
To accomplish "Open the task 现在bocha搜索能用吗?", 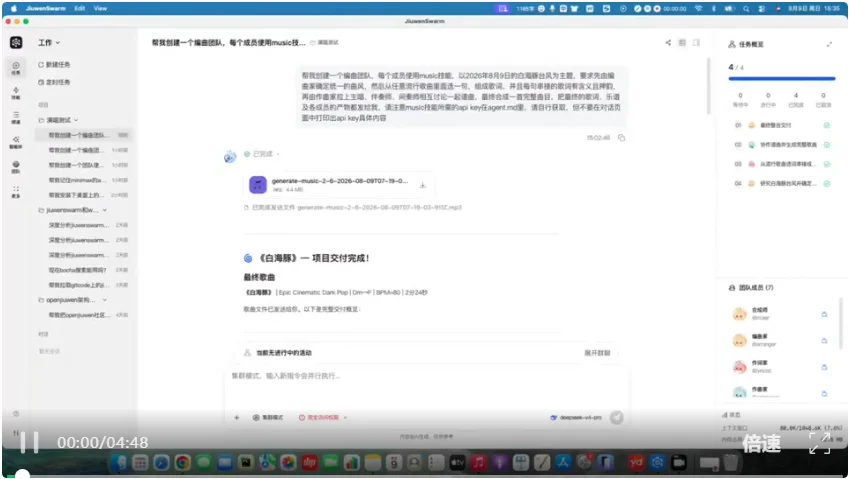I will [83, 270].
